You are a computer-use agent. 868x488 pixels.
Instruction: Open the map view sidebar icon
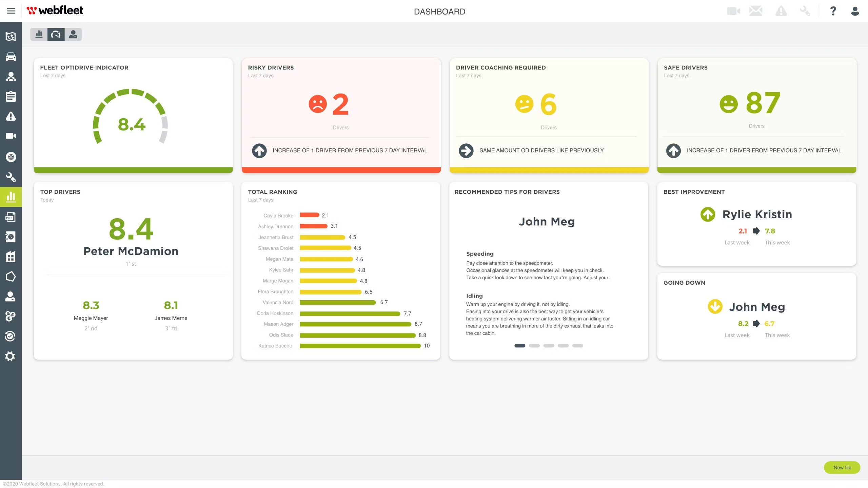tap(11, 36)
